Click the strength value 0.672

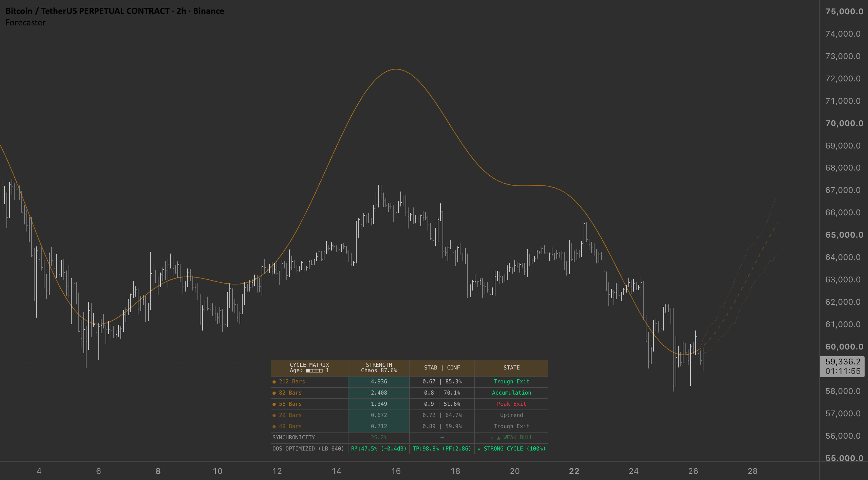pos(379,415)
